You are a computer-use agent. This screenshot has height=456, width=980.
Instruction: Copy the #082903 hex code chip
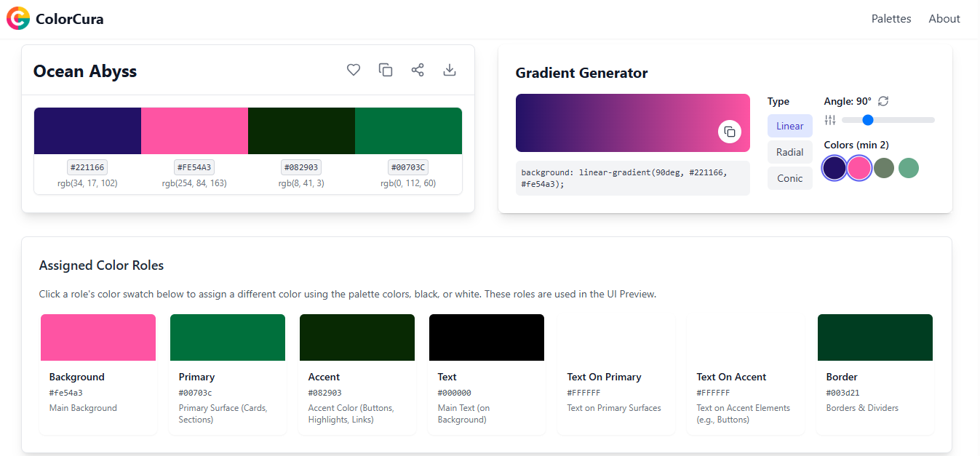(x=301, y=167)
